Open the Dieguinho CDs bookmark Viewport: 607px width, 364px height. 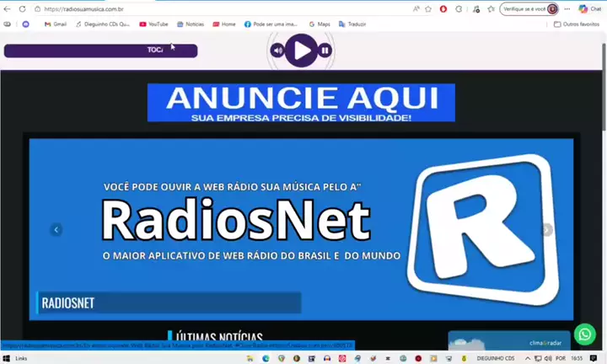pos(103,24)
